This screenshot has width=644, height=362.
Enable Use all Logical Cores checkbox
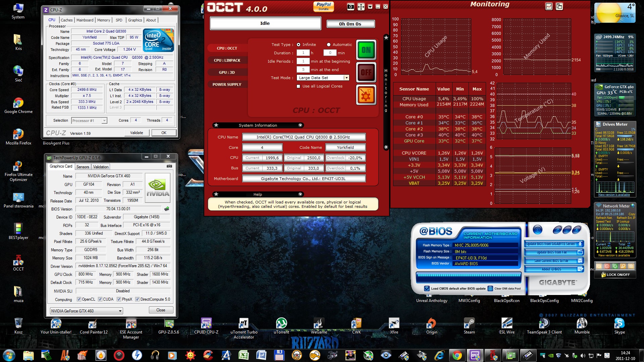299,86
